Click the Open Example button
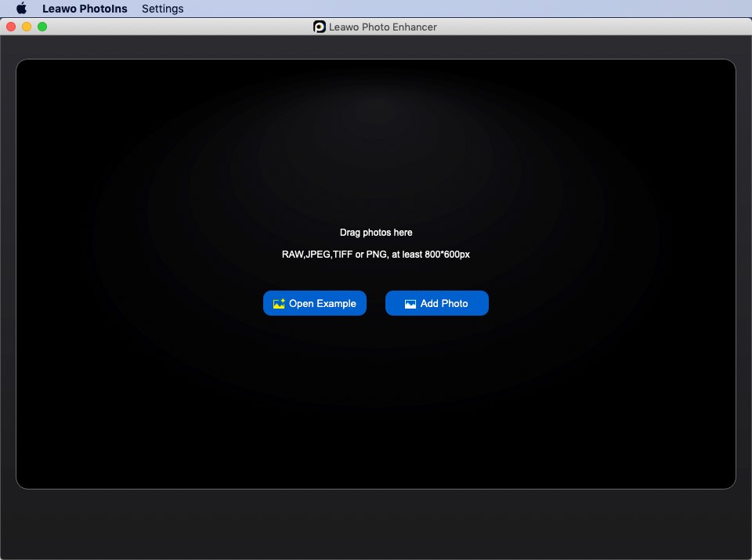Image resolution: width=752 pixels, height=560 pixels. (x=315, y=303)
